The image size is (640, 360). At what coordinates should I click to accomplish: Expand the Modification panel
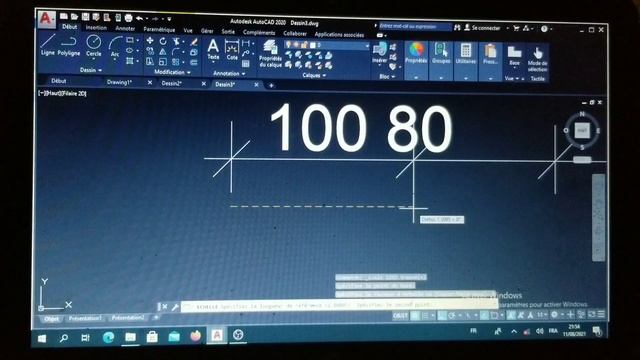click(173, 72)
